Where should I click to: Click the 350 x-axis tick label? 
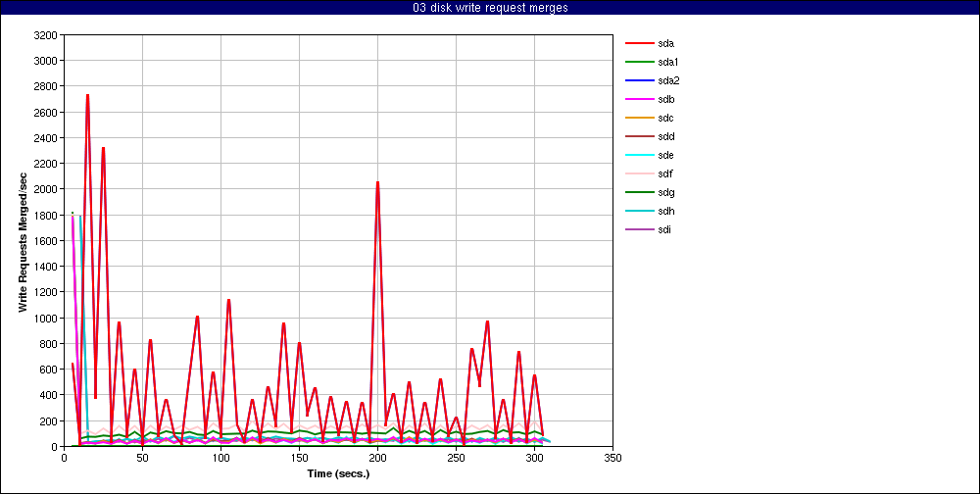pos(613,458)
